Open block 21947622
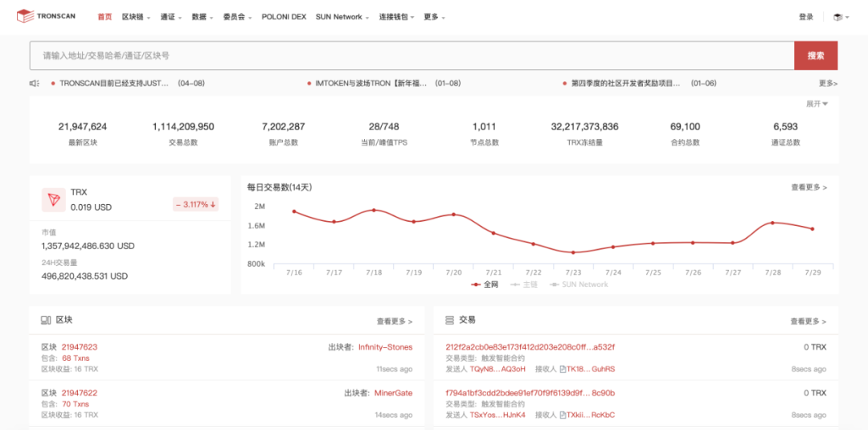 (79, 393)
